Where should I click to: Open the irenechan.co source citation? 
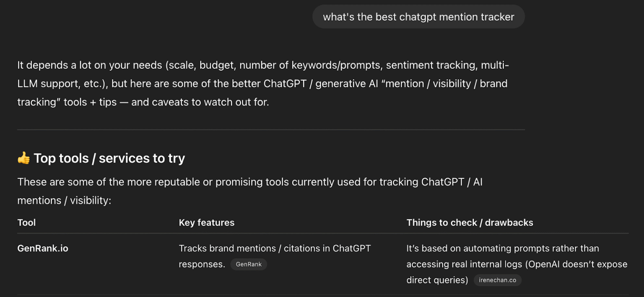497,280
